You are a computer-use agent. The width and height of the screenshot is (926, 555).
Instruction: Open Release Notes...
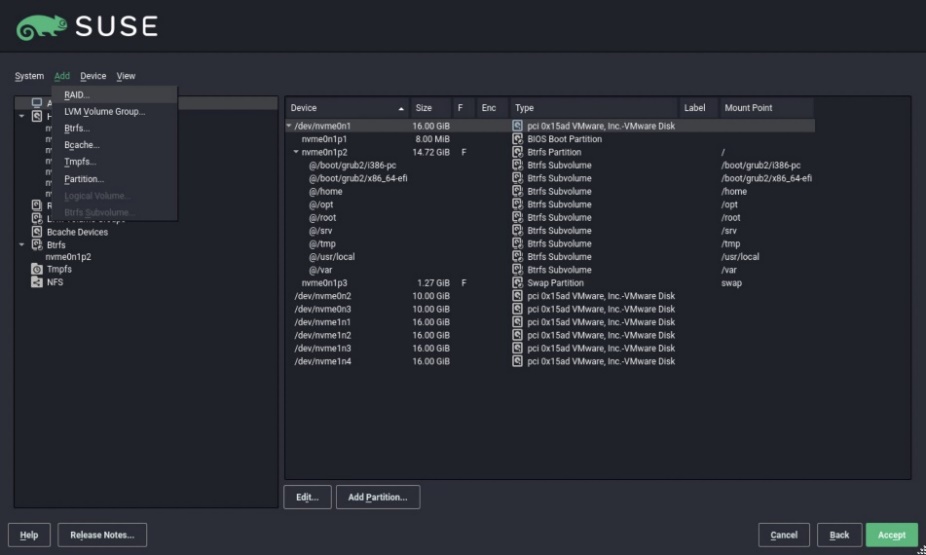pos(102,535)
